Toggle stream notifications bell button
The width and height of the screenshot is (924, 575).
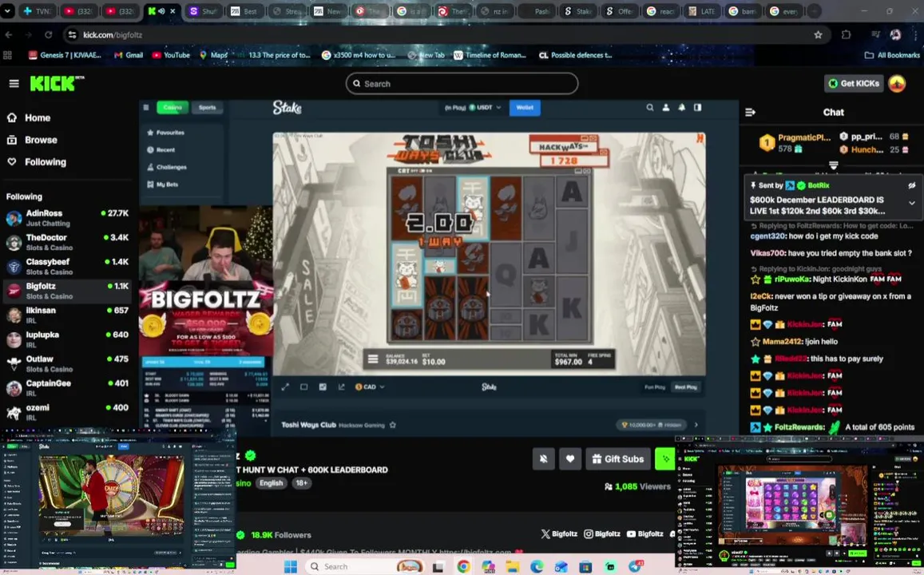543,459
